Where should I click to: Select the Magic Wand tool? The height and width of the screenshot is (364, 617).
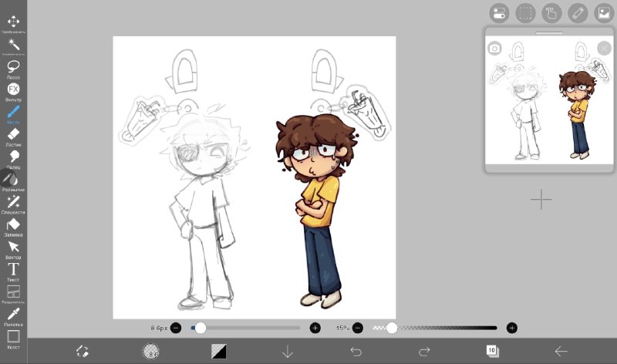click(13, 44)
